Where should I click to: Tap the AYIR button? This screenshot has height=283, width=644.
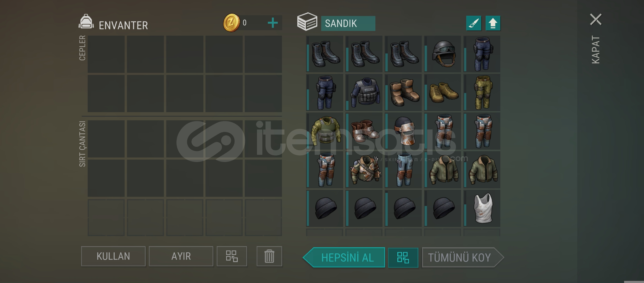point(181,256)
